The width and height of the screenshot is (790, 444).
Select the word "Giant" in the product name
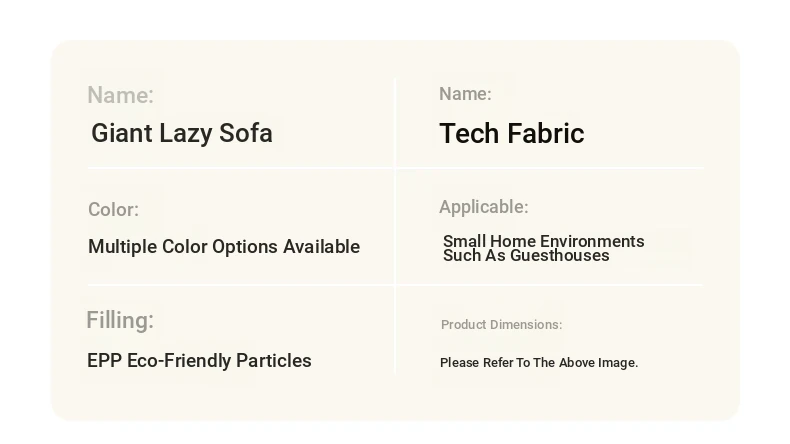(x=122, y=133)
